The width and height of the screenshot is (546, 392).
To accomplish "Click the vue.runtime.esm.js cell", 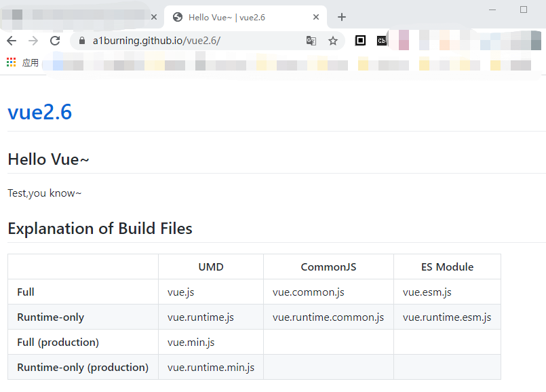I will point(448,317).
